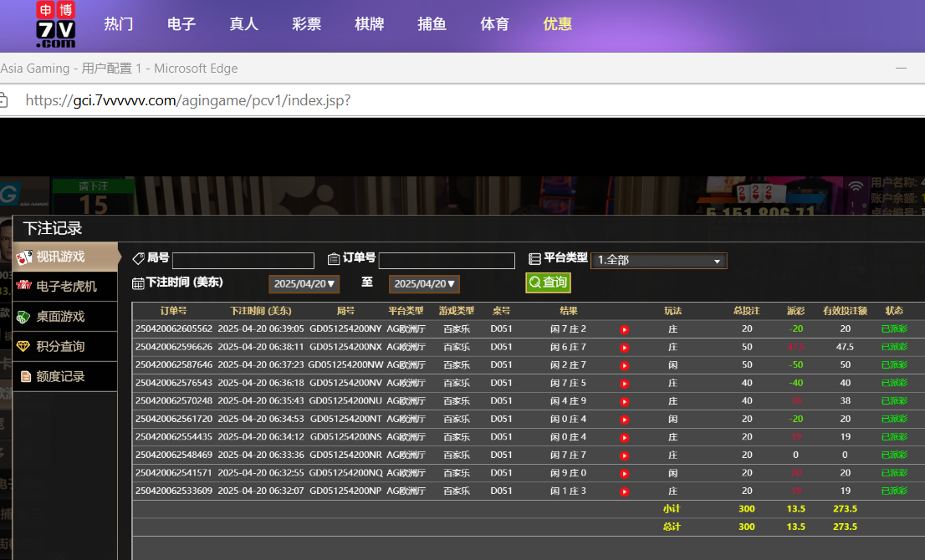
Task: Click replay icon for round GD051254200NW
Action: pos(624,365)
